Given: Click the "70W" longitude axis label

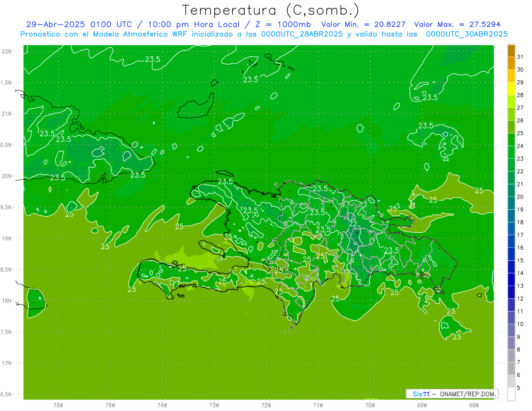Looking at the screenshot, I should click(370, 405).
